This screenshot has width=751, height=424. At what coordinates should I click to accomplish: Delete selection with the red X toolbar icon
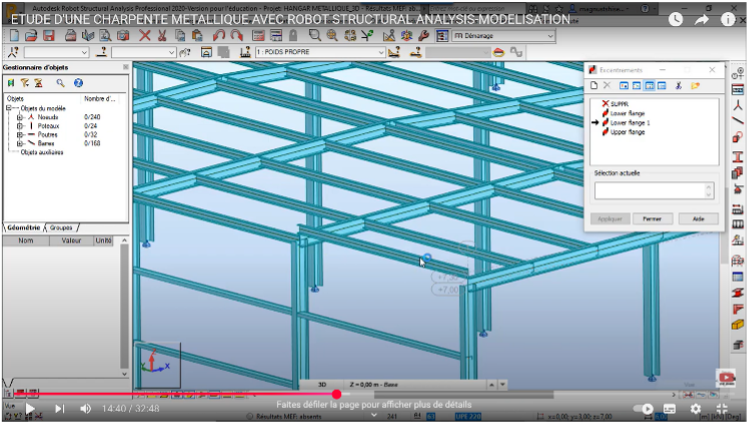coord(145,35)
